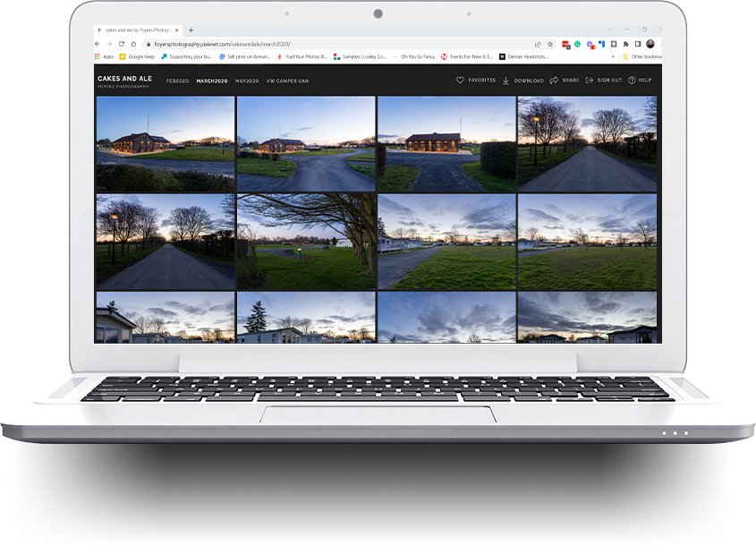Switch to the FEB2020 gallery tab
This screenshot has width=756, height=545.
177,81
